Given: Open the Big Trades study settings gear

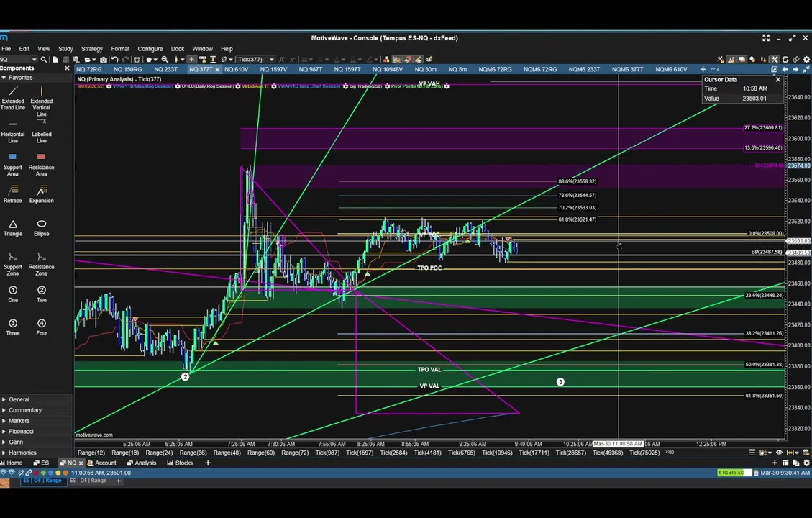Looking at the screenshot, I should point(388,86).
